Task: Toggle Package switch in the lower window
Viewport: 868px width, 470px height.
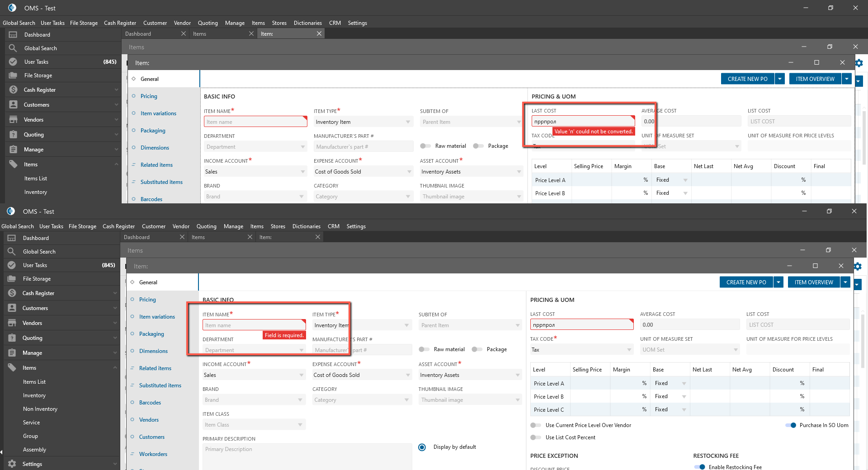Action: tap(477, 349)
